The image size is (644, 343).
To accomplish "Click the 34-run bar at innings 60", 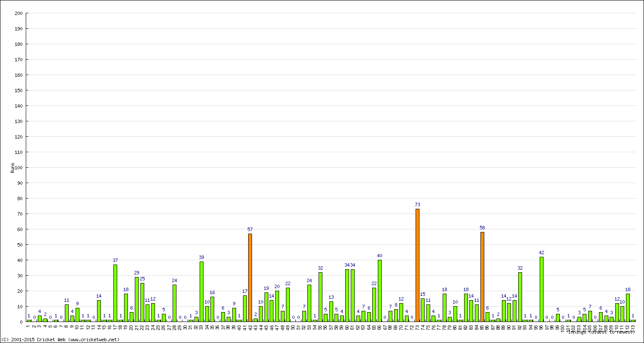I will [x=347, y=295].
